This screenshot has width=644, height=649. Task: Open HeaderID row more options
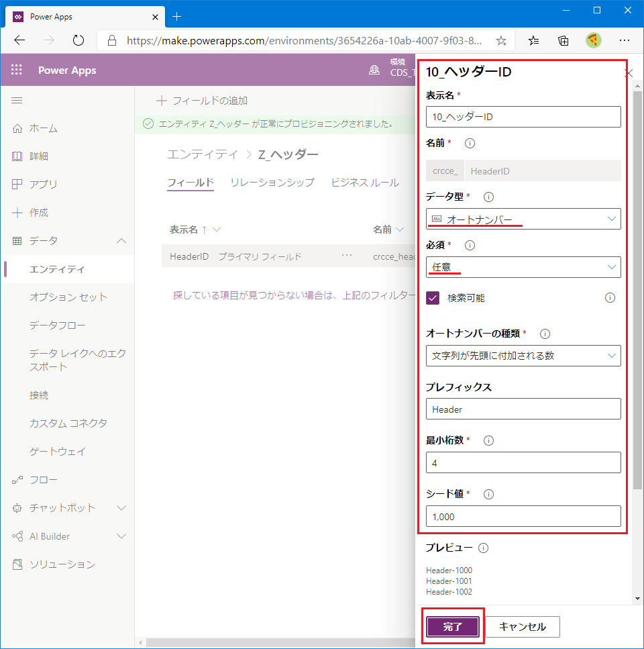coord(347,256)
